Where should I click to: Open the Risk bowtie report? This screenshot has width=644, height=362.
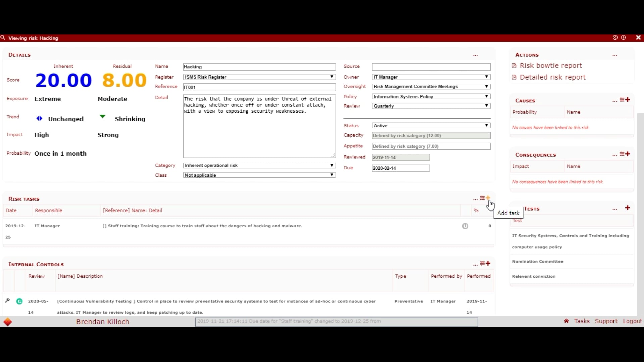(550, 65)
